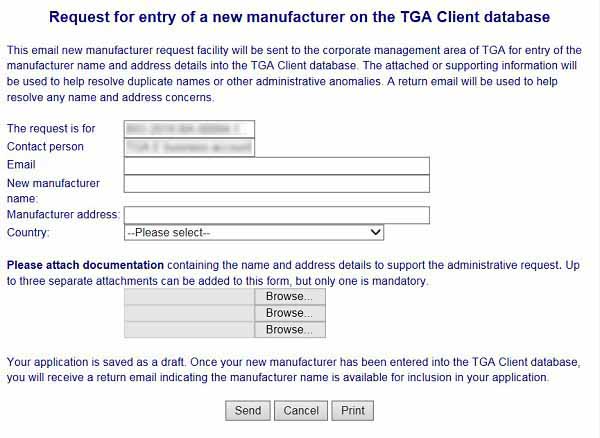Click the page heading about new manufacturer request
This screenshot has width=600, height=438.
tap(299, 18)
